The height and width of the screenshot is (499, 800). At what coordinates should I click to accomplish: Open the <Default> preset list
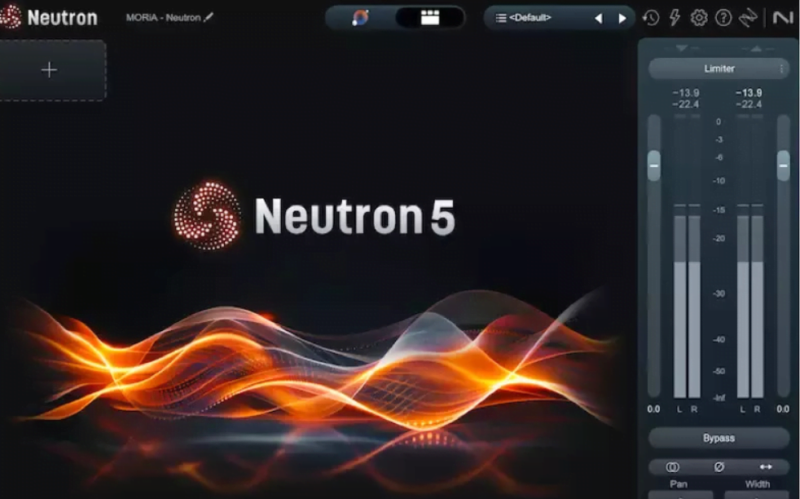pyautogui.click(x=530, y=18)
